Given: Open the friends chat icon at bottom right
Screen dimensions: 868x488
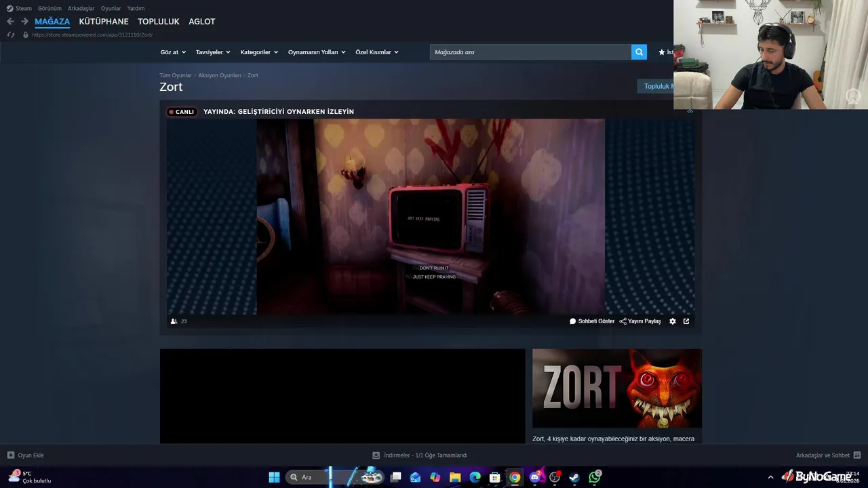Looking at the screenshot, I should [x=857, y=455].
